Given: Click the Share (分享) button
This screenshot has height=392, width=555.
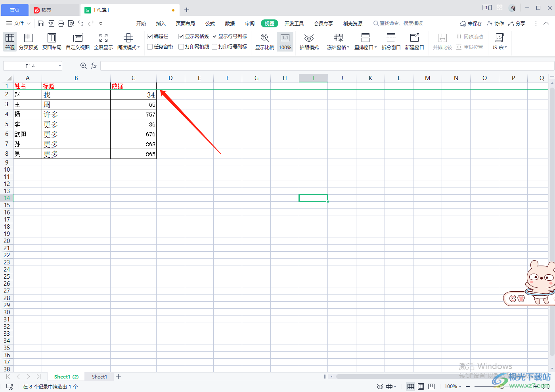Looking at the screenshot, I should (517, 24).
